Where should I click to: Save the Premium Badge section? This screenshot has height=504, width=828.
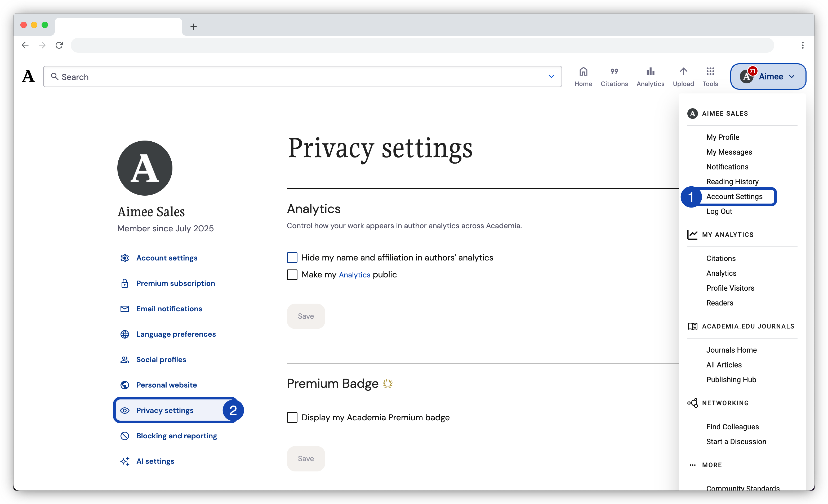[x=305, y=459]
